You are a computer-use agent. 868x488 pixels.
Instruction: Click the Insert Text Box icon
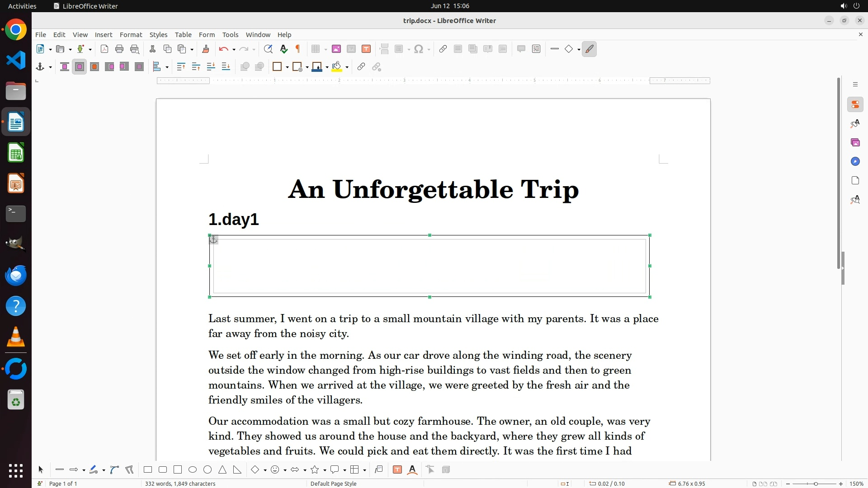[x=366, y=49]
